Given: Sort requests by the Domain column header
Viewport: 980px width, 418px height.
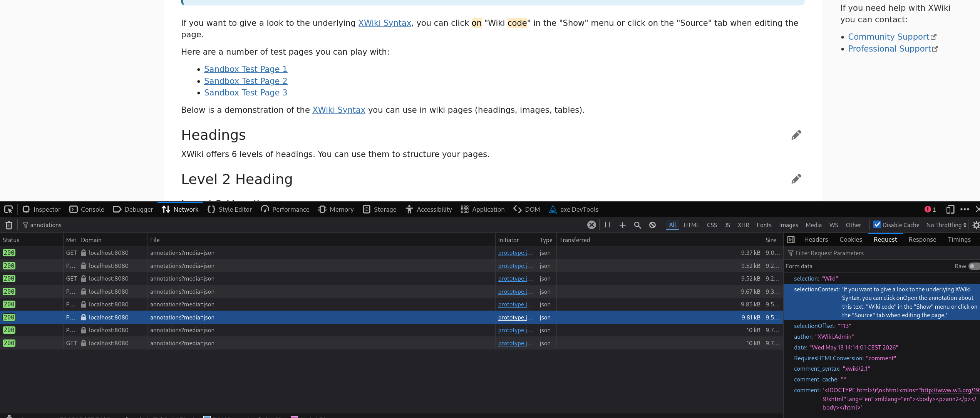Looking at the screenshot, I should click(112, 240).
